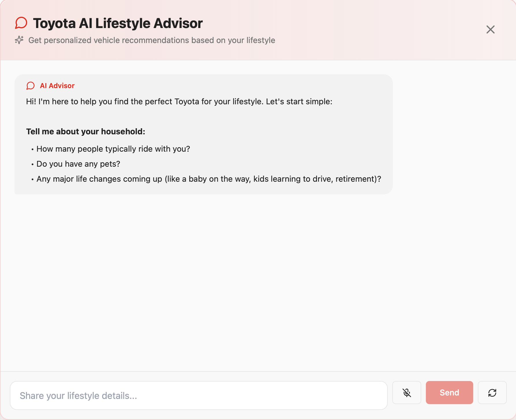Viewport: 516px width, 420px height.
Task: Click the red "AI Advisor" sender label
Action: coord(57,86)
